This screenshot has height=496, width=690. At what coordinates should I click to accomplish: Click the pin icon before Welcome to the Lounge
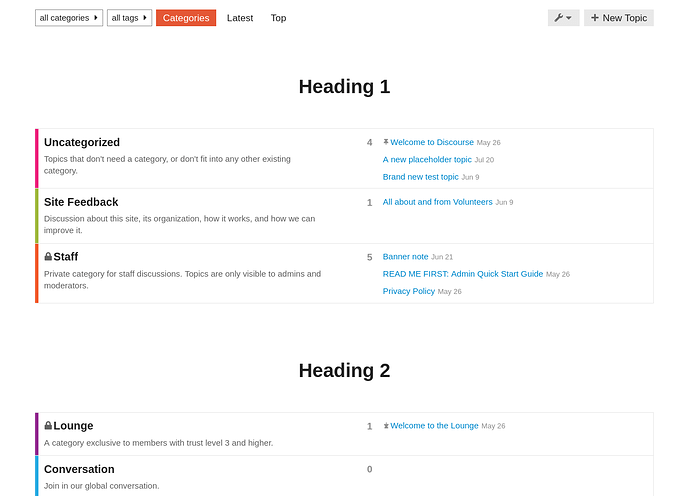386,426
